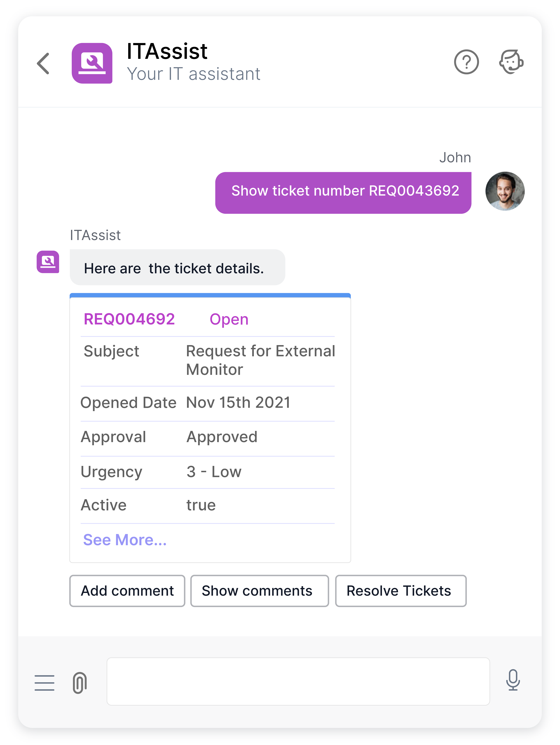Screen dimensions: 560x745
Task: Open help via question mark icon
Action: [x=466, y=62]
